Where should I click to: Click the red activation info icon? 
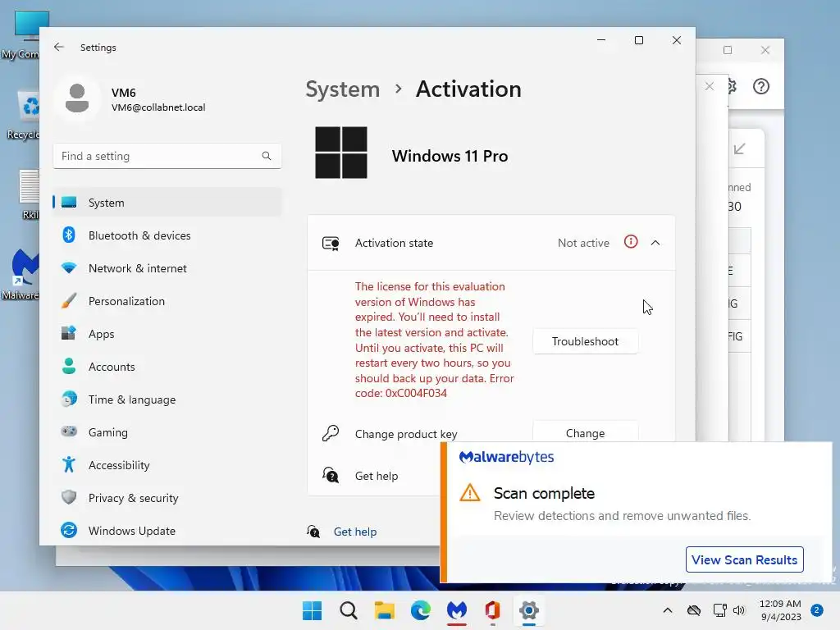click(631, 242)
